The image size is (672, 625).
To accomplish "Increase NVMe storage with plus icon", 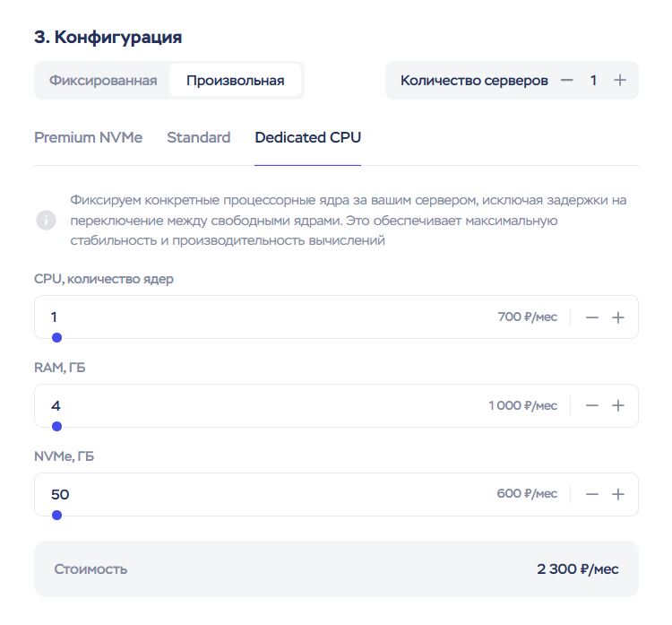I will tap(617, 494).
